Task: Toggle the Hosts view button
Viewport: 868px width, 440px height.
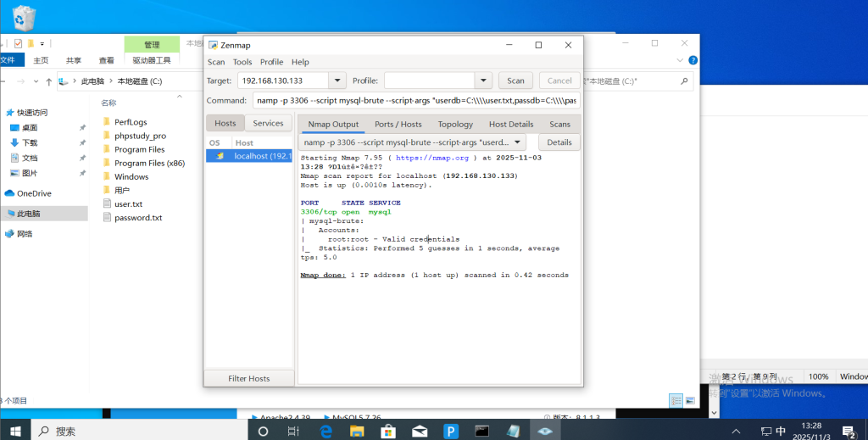Action: (225, 124)
